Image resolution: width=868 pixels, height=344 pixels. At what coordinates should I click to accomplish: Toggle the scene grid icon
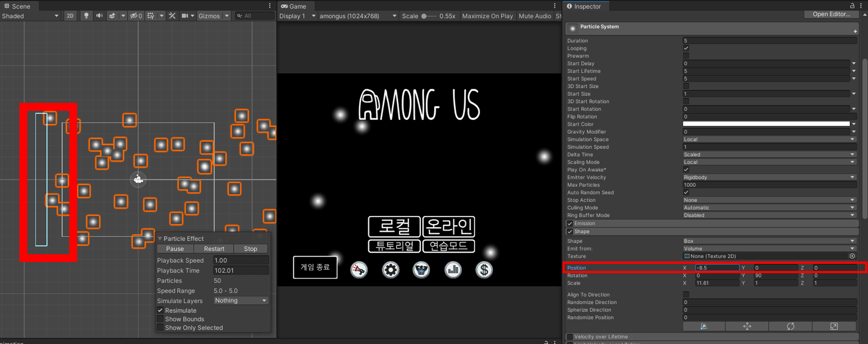point(151,16)
